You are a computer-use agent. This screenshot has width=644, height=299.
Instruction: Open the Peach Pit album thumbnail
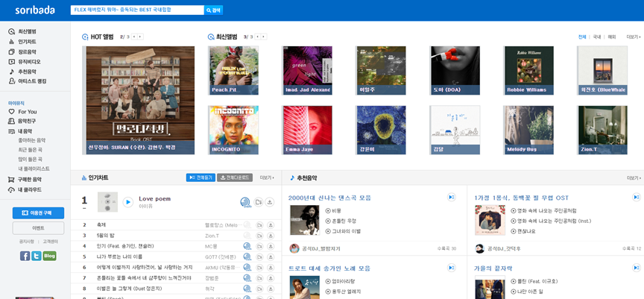[x=234, y=70]
